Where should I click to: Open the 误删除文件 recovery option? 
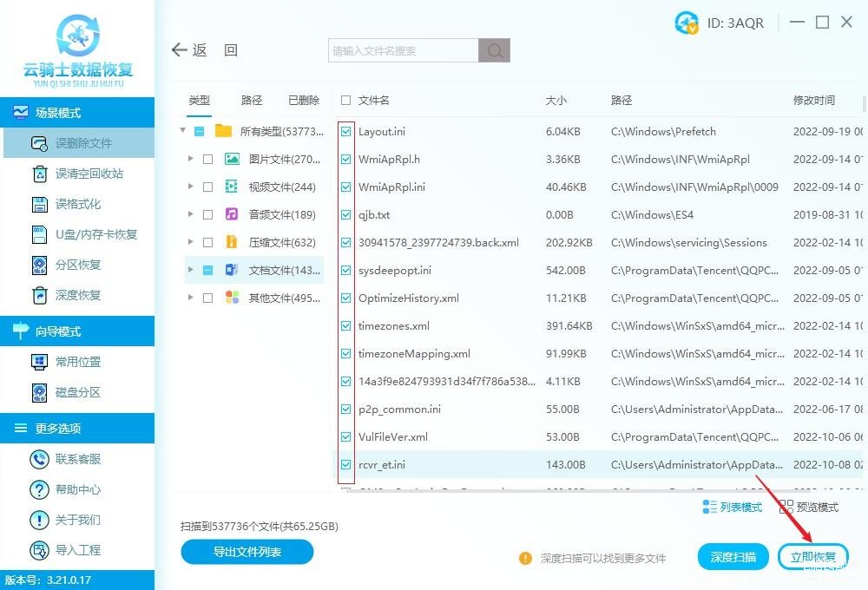point(79,143)
